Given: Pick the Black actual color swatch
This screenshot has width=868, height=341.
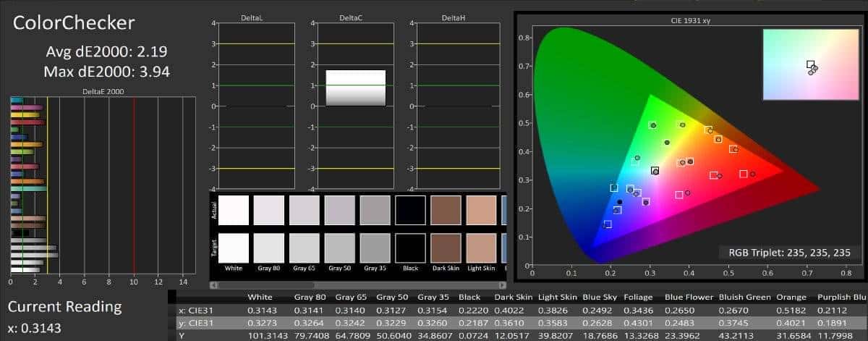Looking at the screenshot, I should [x=410, y=209].
